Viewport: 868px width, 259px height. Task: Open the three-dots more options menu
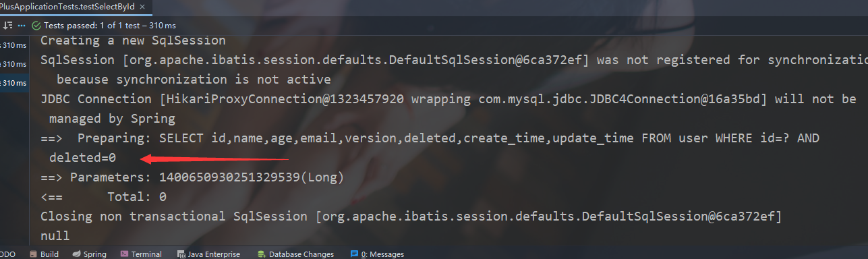click(x=23, y=25)
